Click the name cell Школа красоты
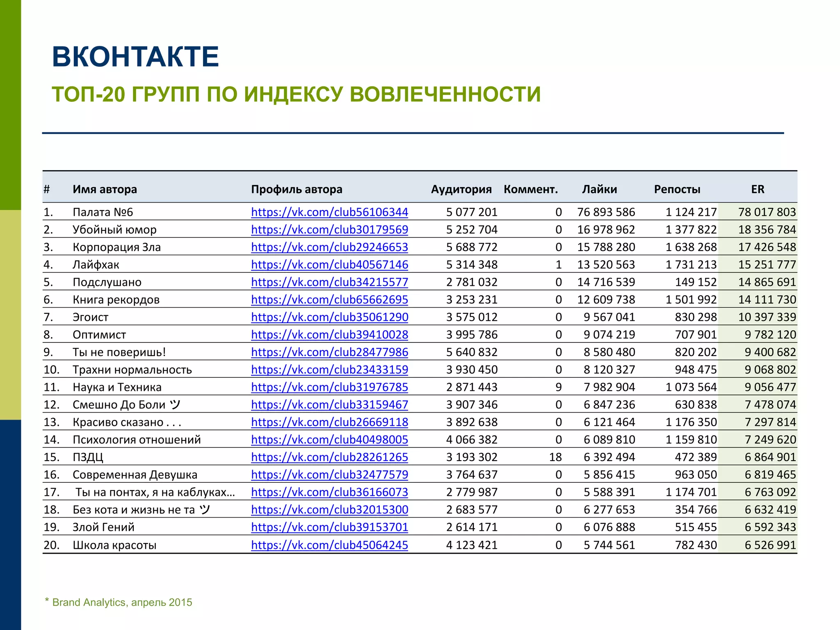The height and width of the screenshot is (630, 840). click(x=114, y=545)
